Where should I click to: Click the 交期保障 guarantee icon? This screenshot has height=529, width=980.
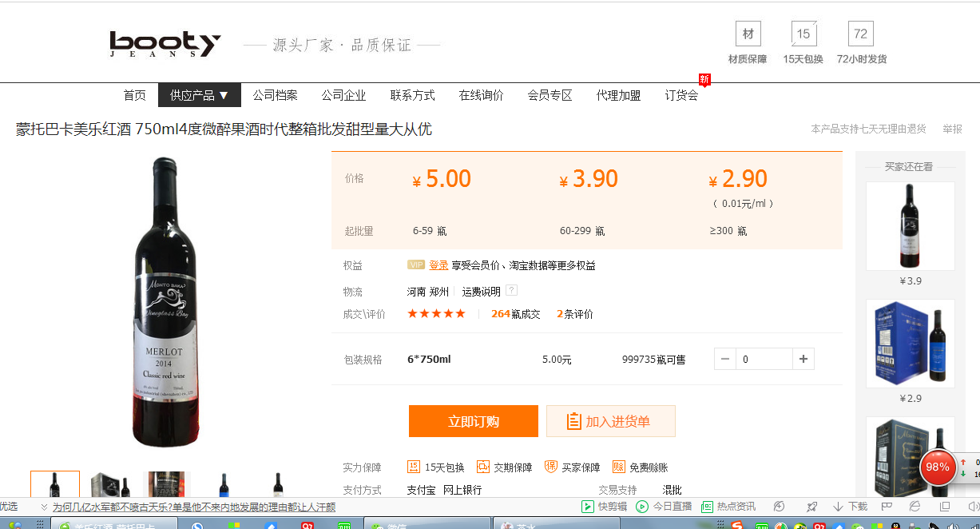(x=483, y=467)
